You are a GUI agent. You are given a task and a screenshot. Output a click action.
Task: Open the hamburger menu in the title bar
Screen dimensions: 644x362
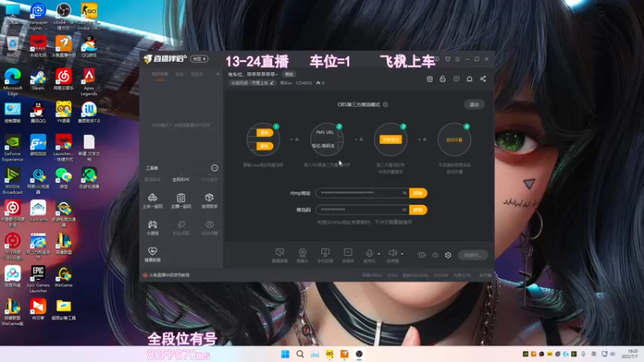(457, 59)
